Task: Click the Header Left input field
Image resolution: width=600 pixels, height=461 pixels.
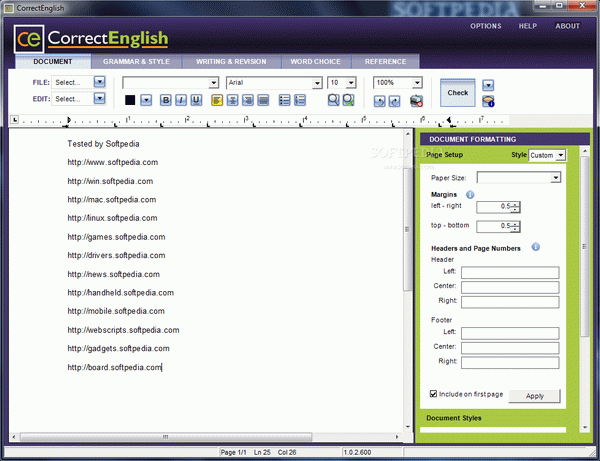Action: (x=510, y=272)
